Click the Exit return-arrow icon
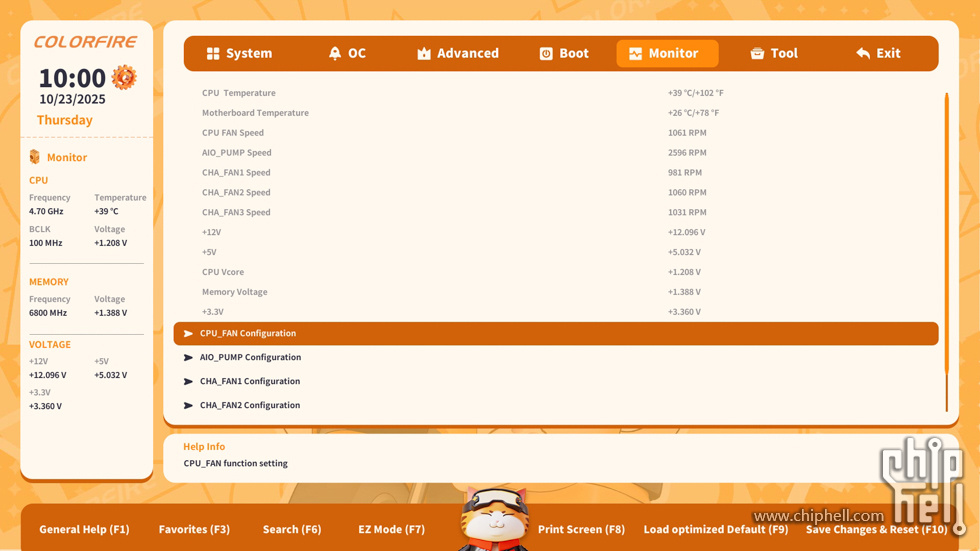The width and height of the screenshot is (980, 551). pyautogui.click(x=863, y=54)
